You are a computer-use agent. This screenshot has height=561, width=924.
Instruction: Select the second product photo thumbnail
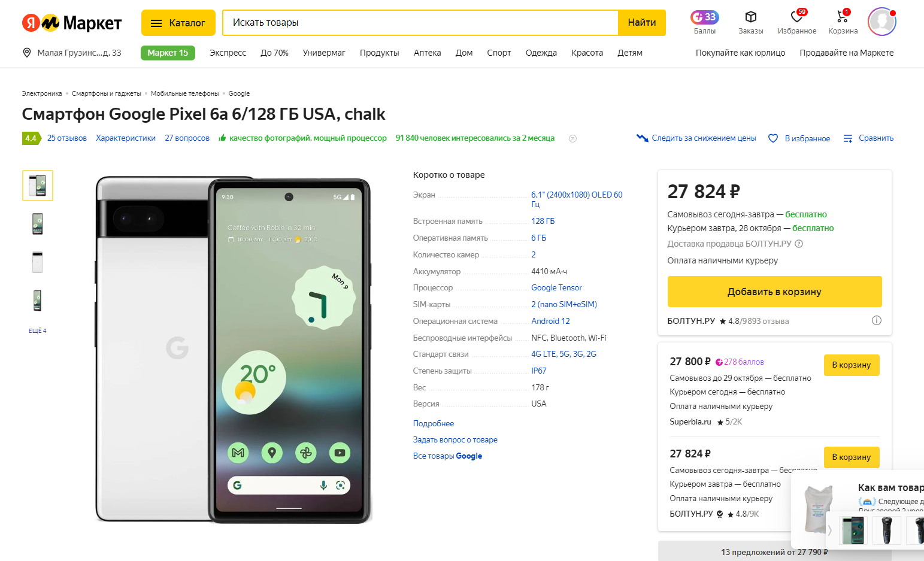(x=37, y=224)
